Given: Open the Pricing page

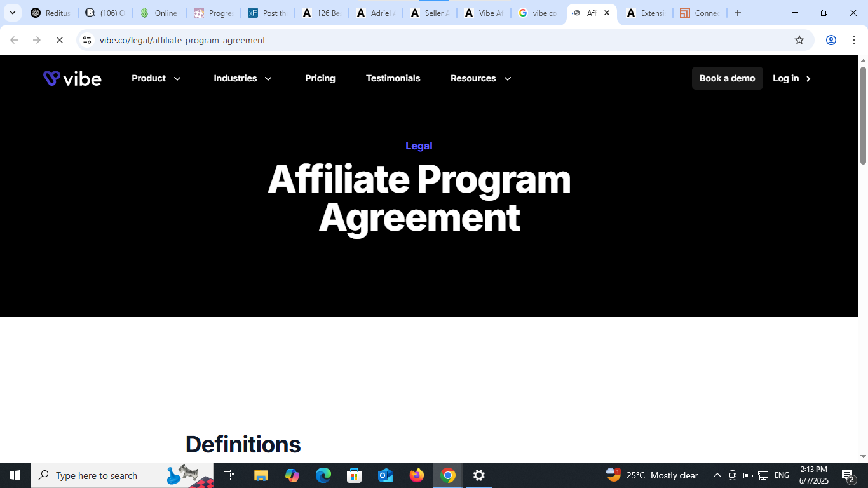Looking at the screenshot, I should pos(320,78).
